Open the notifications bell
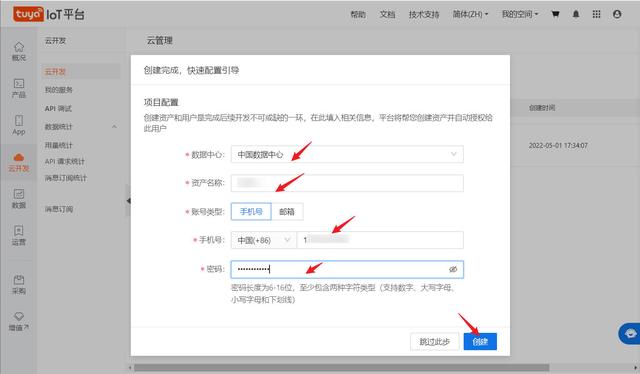 (x=576, y=14)
